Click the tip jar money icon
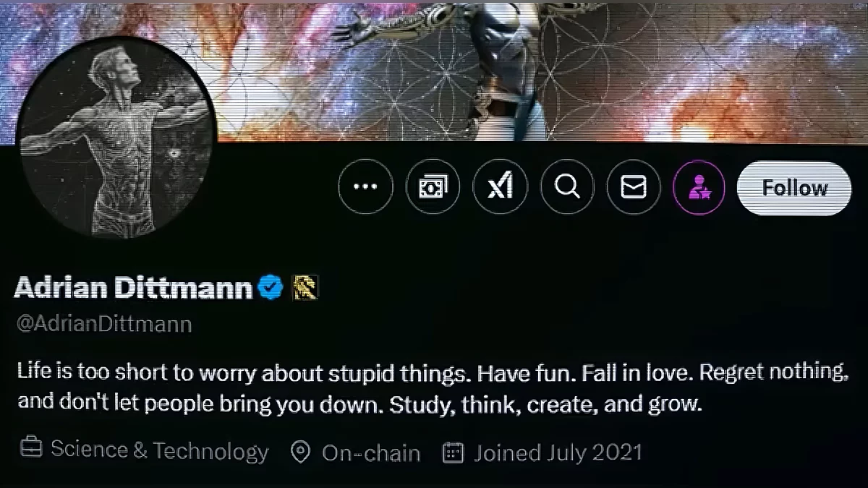This screenshot has height=488, width=868. pyautogui.click(x=433, y=187)
